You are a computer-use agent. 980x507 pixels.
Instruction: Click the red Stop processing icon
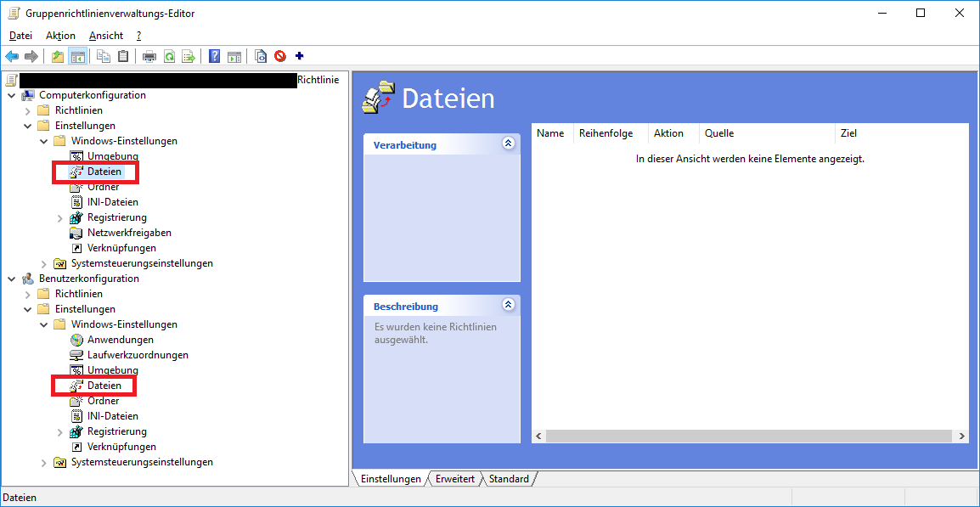coord(280,57)
